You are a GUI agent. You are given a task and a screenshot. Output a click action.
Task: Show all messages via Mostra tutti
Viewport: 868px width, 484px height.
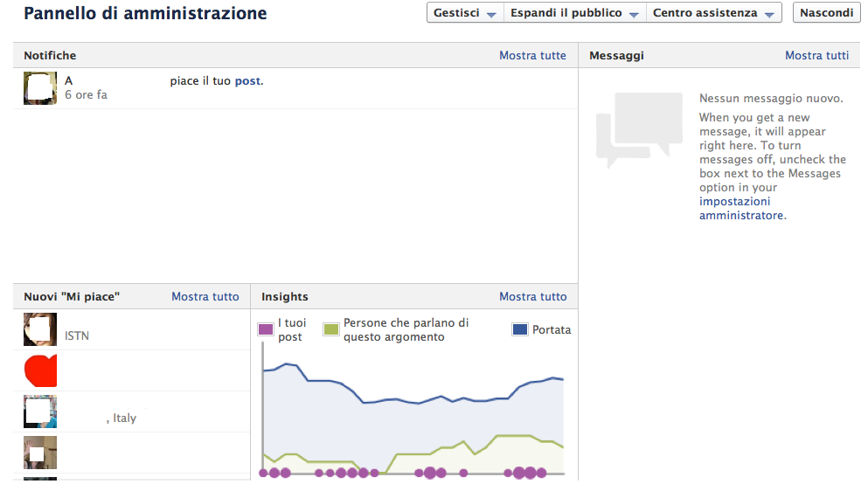[816, 55]
